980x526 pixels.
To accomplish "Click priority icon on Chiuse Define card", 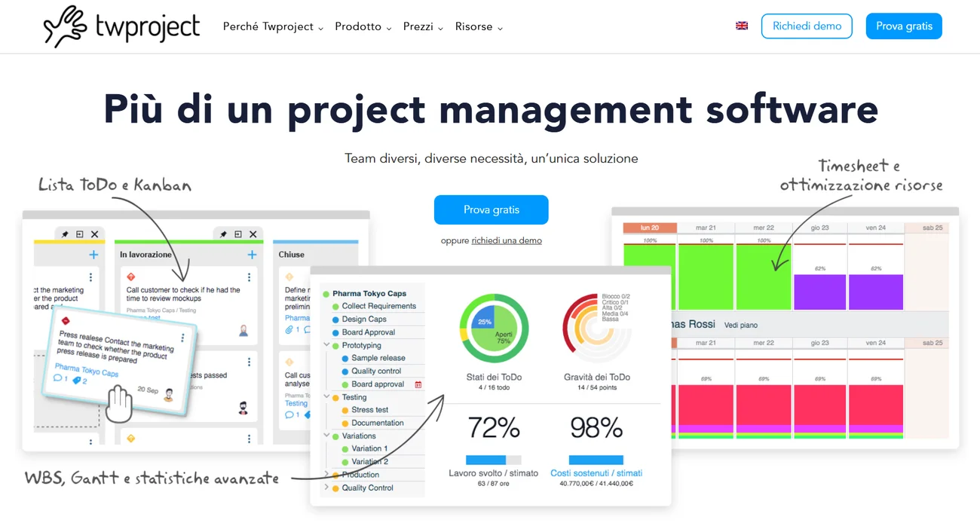I will click(x=289, y=277).
